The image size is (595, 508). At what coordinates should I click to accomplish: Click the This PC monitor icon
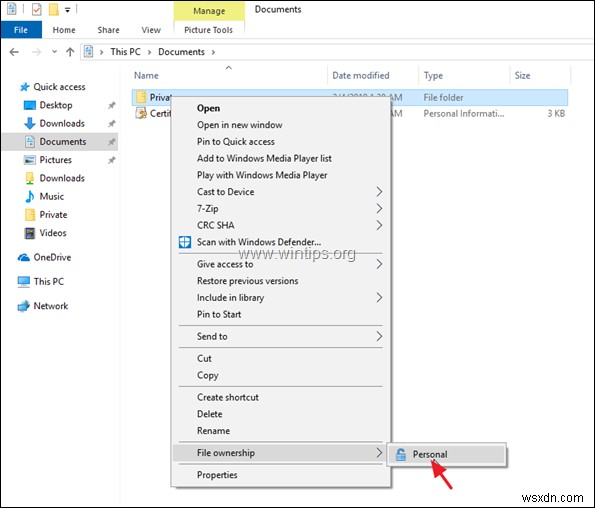pos(24,282)
